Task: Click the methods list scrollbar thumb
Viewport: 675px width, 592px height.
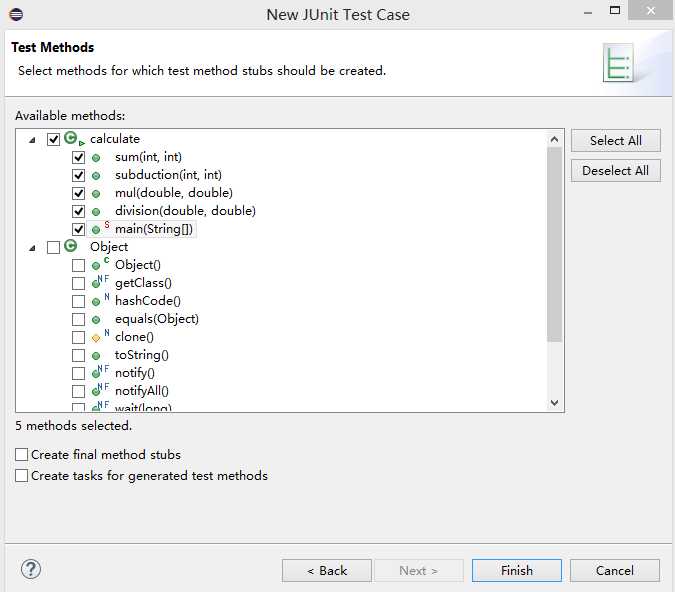Action: [x=554, y=244]
